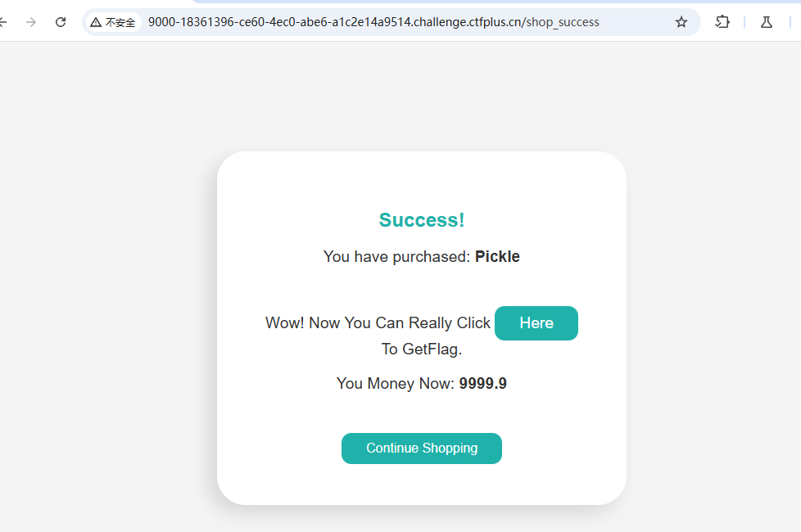Click the "You have purchased:" text
This screenshot has height=532, width=801.
click(397, 257)
